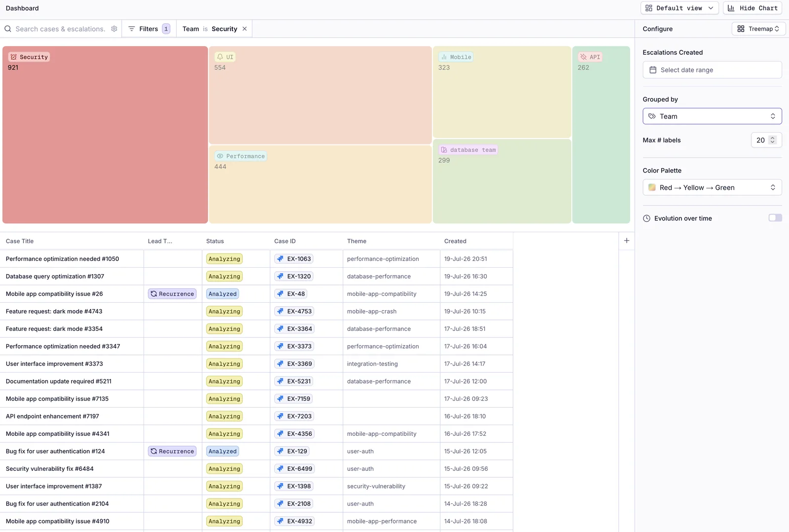This screenshot has height=532, width=789.
Task: Remove the Team is Security filter
Action: coord(245,29)
